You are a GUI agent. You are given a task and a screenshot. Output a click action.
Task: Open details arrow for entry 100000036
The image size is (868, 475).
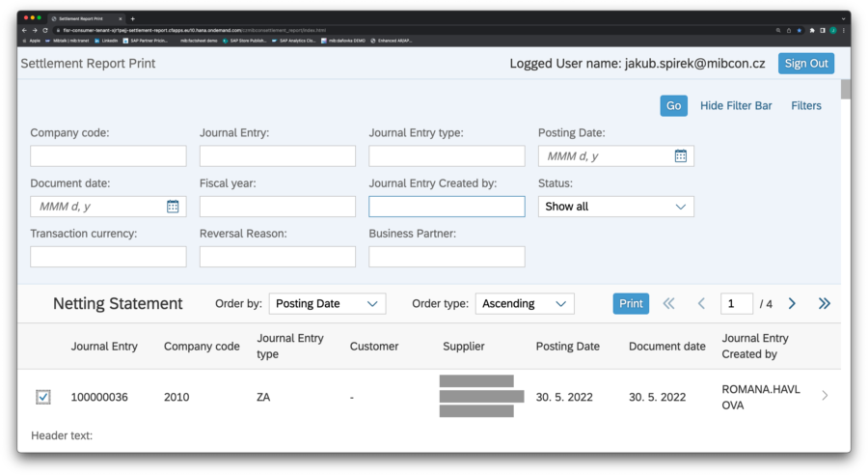click(824, 395)
